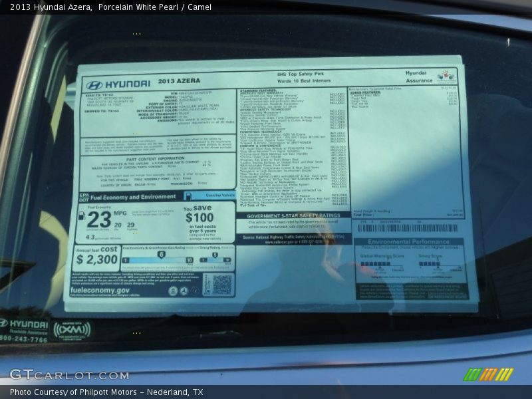
Task: Click the "2013 AZERA" heading
Action: (179, 81)
